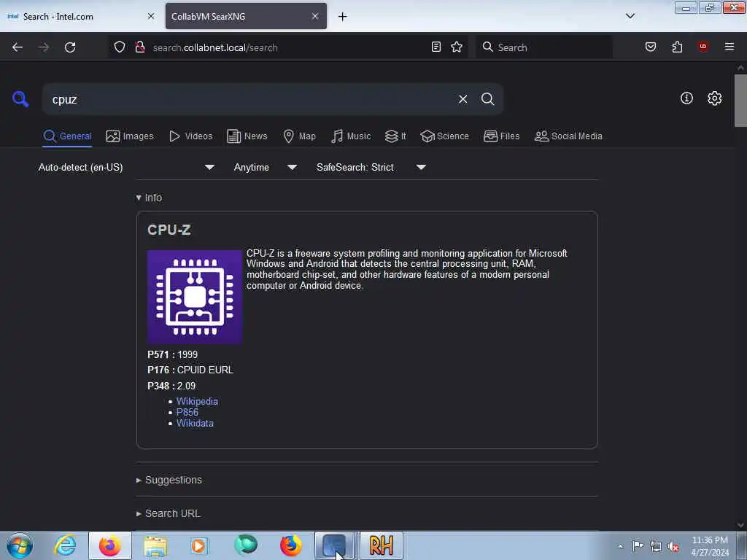
Task: Toggle reader view icon
Action: [x=436, y=47]
